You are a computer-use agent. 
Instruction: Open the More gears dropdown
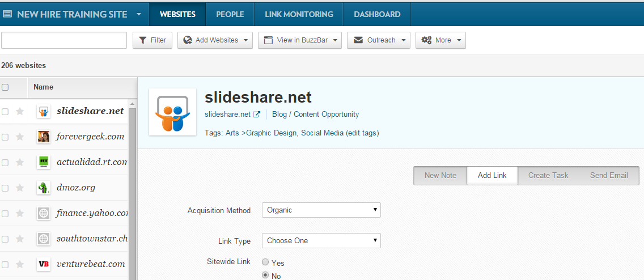pyautogui.click(x=440, y=40)
